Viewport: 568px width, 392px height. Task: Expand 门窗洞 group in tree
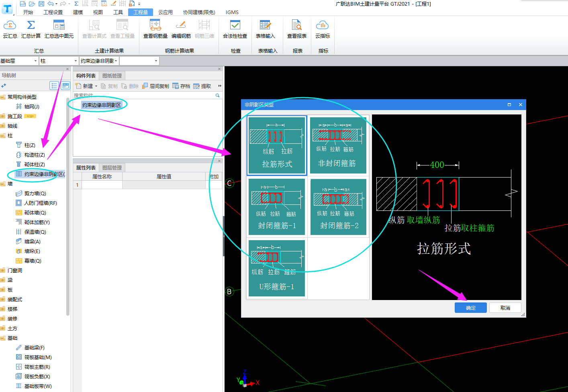[x=3, y=271]
